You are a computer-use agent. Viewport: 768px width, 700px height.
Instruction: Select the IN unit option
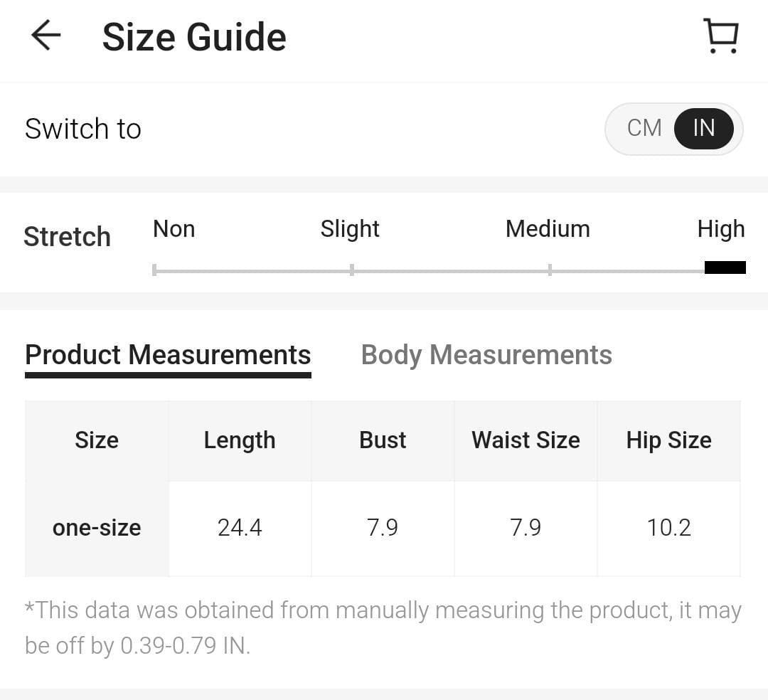[x=703, y=128]
